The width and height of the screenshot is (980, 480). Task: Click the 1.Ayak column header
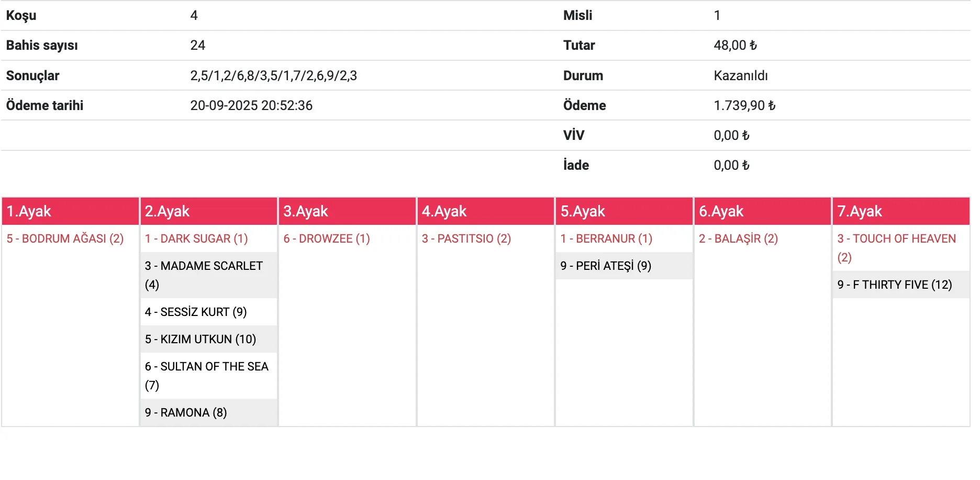(x=70, y=211)
